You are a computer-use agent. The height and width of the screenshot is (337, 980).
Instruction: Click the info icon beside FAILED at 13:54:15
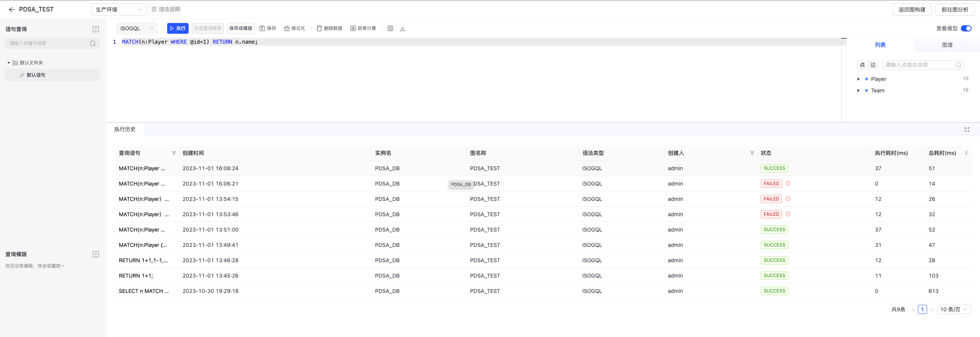click(788, 199)
